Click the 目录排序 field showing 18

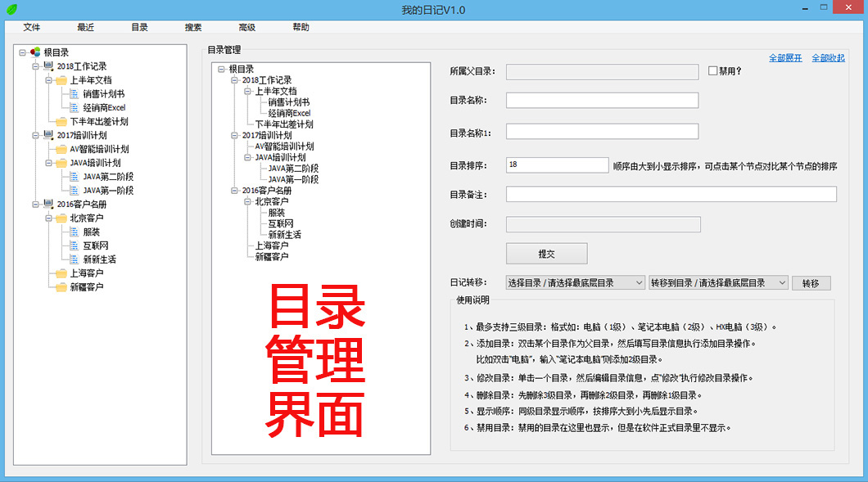557,165
